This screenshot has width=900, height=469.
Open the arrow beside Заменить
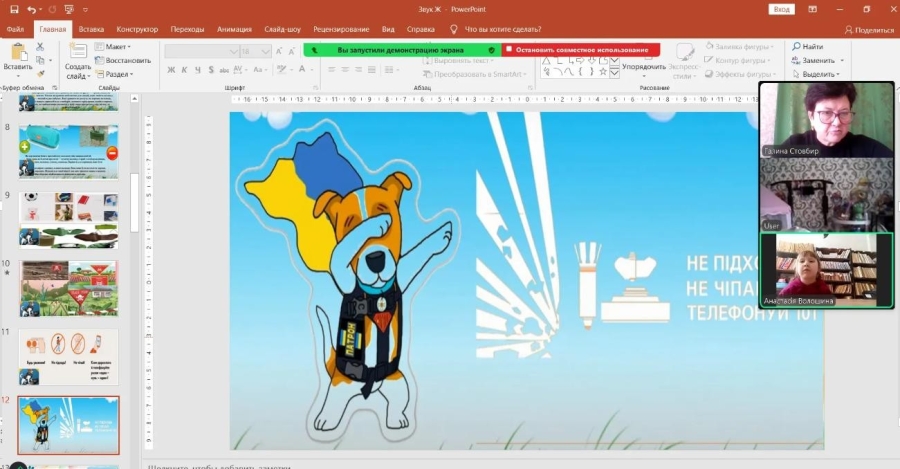pyautogui.click(x=842, y=60)
